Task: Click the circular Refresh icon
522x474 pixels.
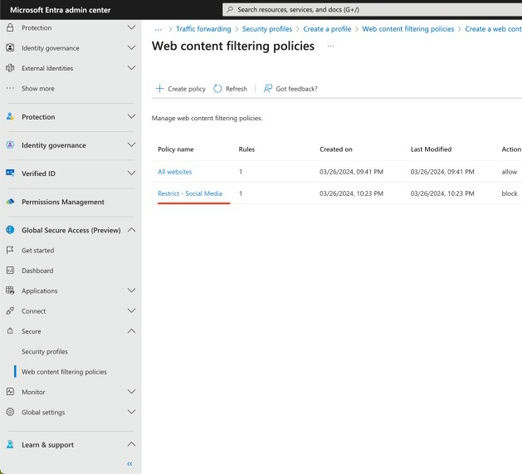Action: pyautogui.click(x=218, y=88)
